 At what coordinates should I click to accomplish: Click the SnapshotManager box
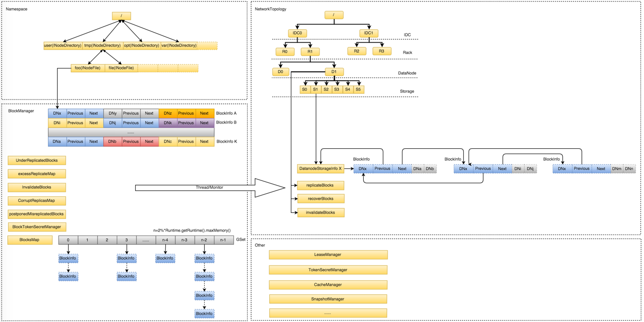tap(328, 299)
